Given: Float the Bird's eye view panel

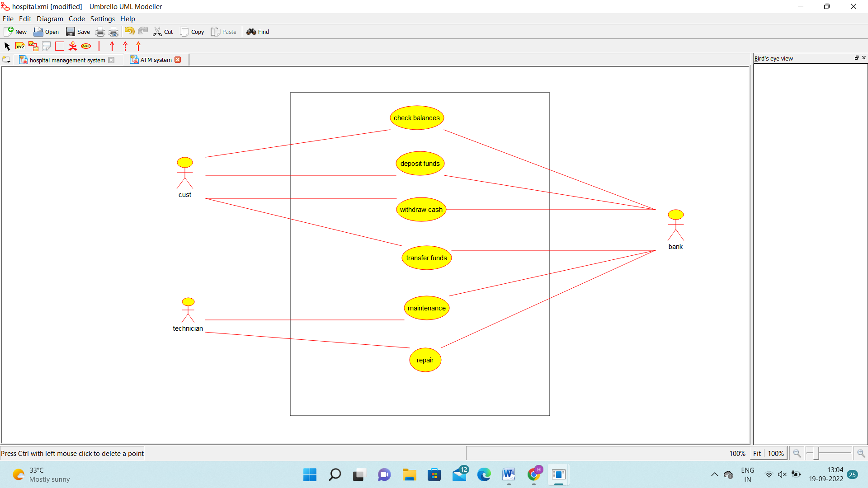Looking at the screenshot, I should (x=856, y=58).
